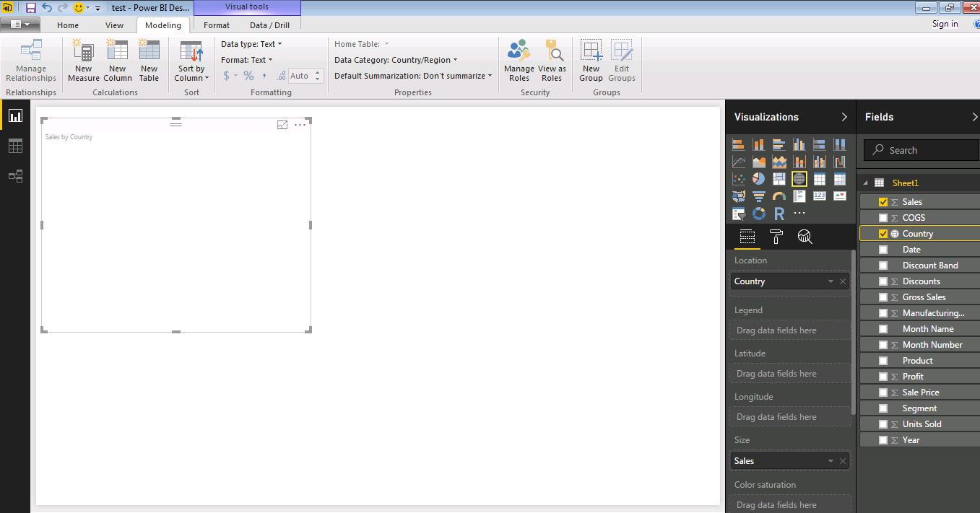Choose the Area chart visualization
Viewport: 980px width, 513px height.
[x=758, y=162]
